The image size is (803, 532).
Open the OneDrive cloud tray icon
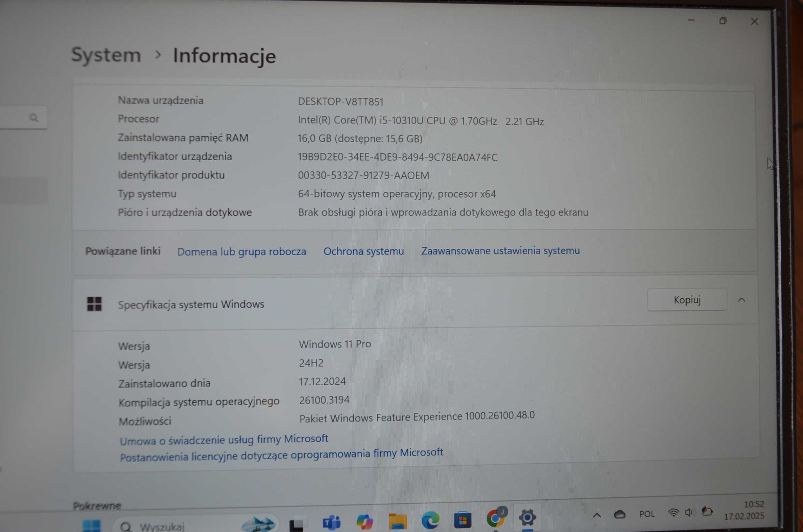tap(620, 515)
